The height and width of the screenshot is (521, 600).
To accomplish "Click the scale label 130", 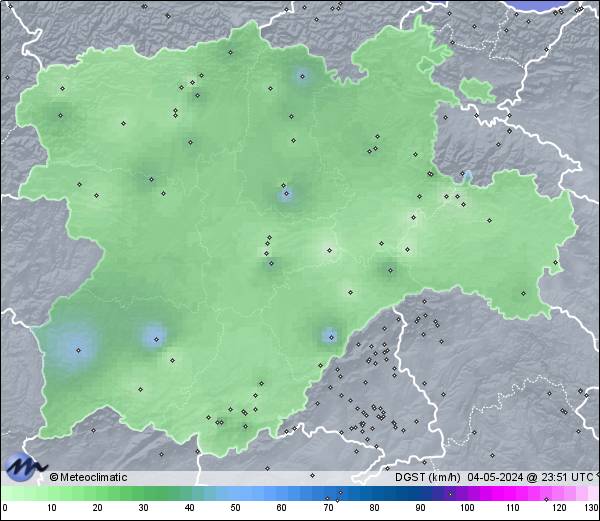I will 592,508.
